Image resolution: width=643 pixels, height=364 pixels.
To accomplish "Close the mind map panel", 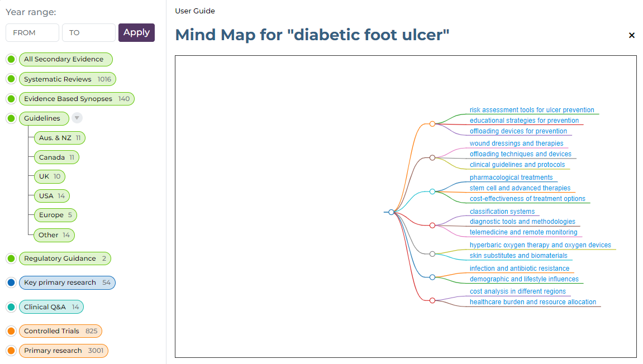I will point(632,35).
